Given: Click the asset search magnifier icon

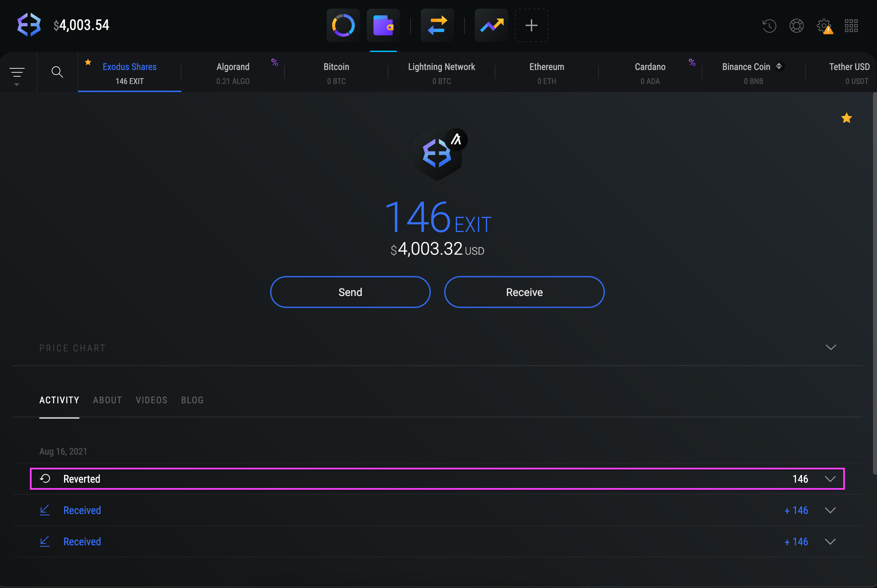Looking at the screenshot, I should (x=57, y=72).
